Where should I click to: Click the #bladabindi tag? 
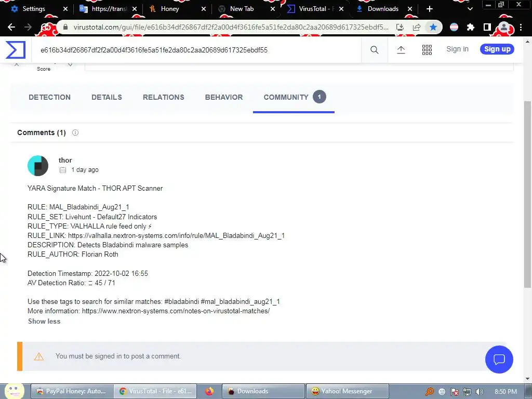(x=181, y=302)
